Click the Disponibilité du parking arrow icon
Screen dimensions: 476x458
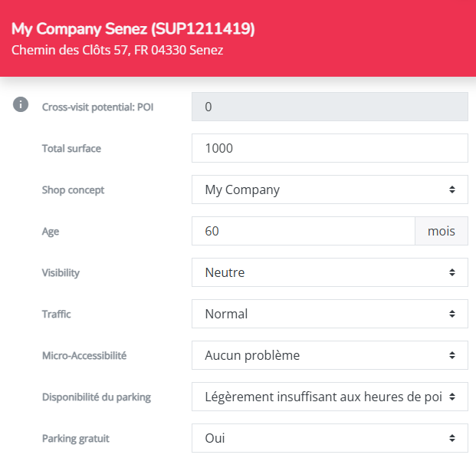point(452,397)
